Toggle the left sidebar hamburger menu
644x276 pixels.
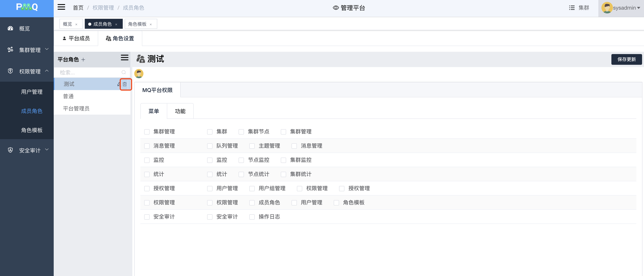[61, 7]
